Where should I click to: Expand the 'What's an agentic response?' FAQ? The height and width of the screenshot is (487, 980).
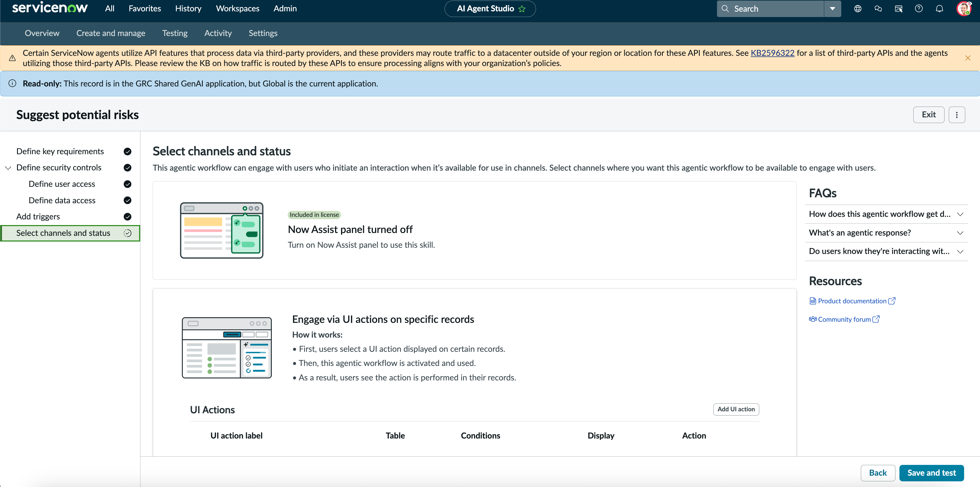click(886, 233)
